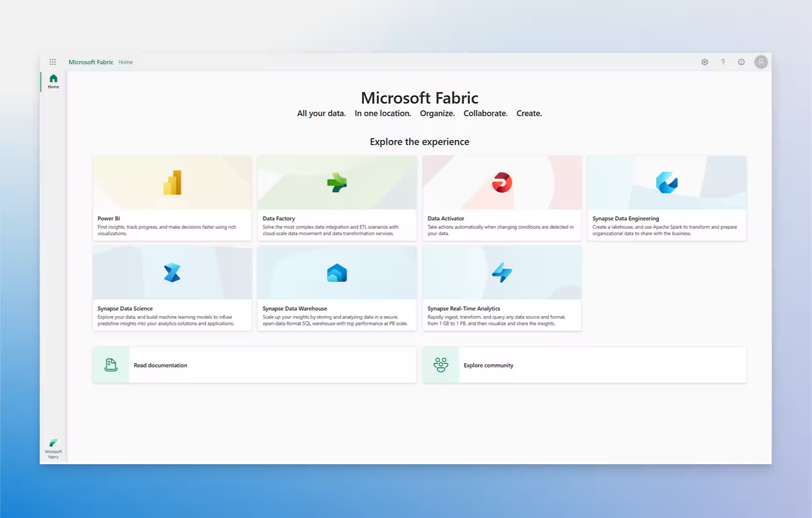Select the Data Factory icon
Image resolution: width=812 pixels, height=518 pixels.
pos(337,182)
